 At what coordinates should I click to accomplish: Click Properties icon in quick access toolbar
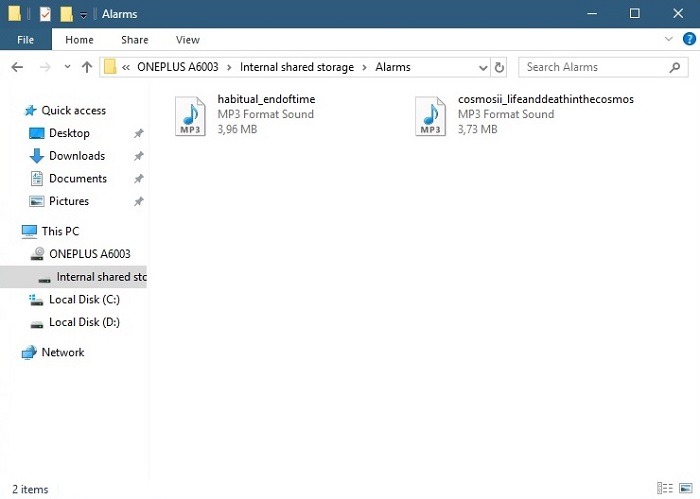pos(44,14)
